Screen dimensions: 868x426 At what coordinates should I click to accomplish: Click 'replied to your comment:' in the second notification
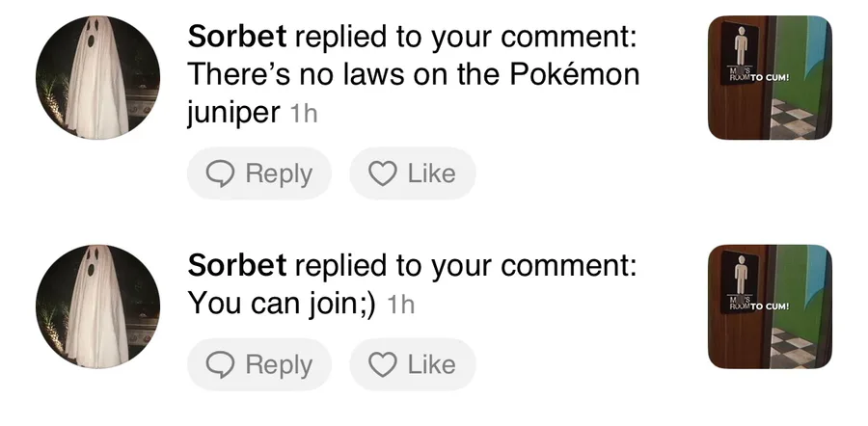(466, 267)
